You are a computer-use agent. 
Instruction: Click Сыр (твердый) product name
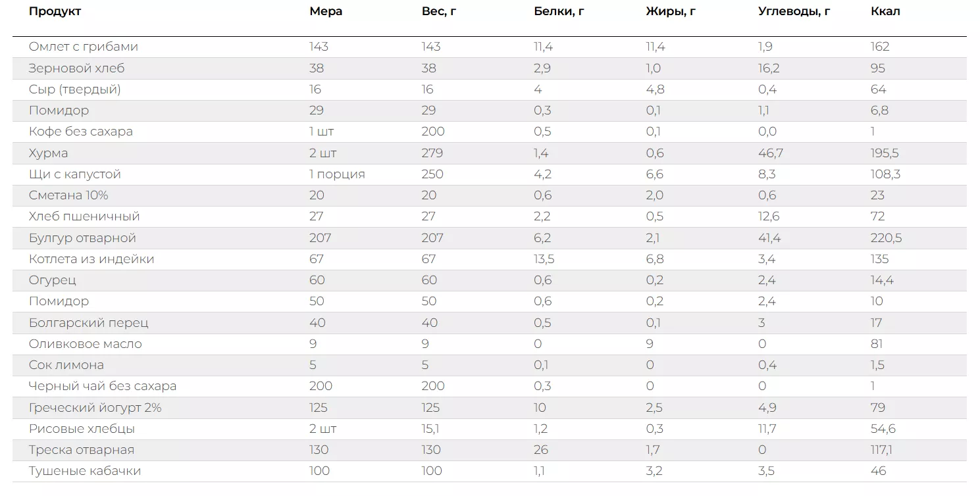tap(75, 89)
